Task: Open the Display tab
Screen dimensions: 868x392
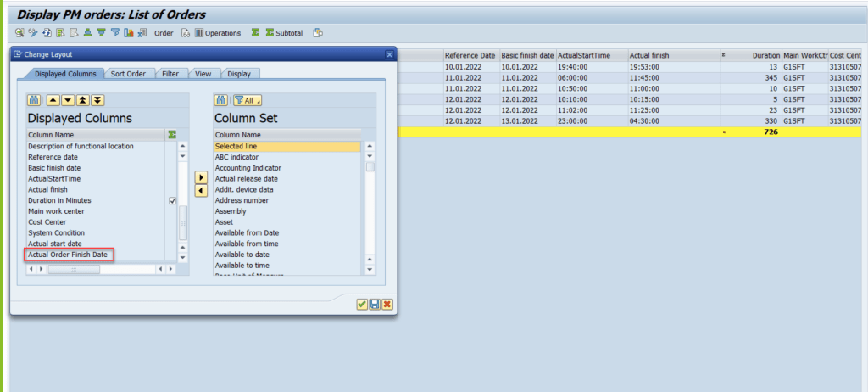Action: tap(238, 74)
